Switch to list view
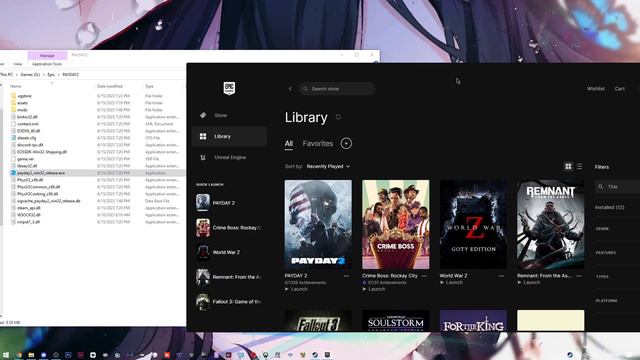 click(579, 166)
